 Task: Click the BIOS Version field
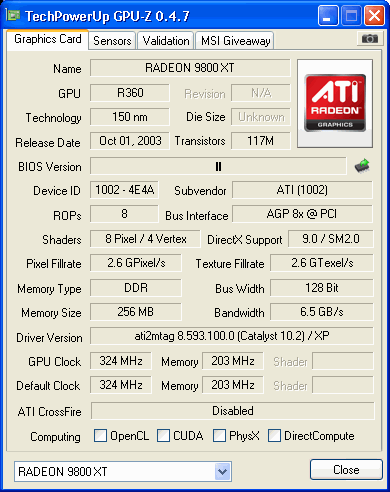[218, 166]
